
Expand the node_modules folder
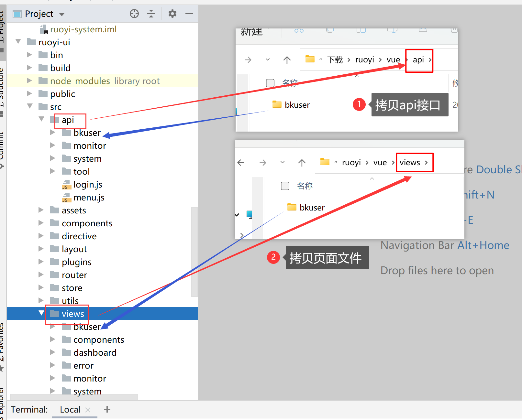click(29, 81)
